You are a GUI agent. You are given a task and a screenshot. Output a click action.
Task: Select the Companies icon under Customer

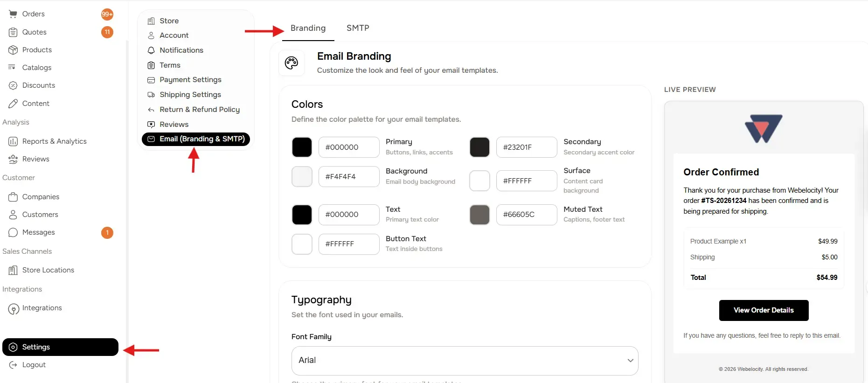tap(14, 196)
